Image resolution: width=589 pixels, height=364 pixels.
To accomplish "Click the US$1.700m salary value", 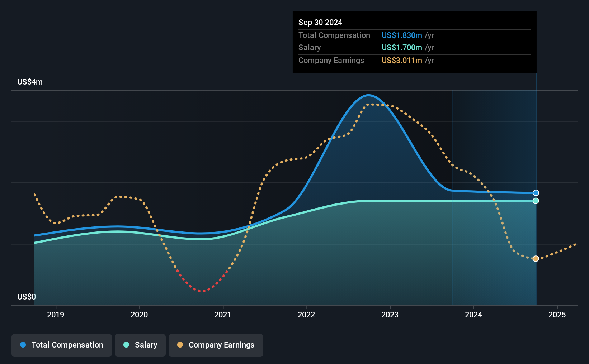I will [402, 48].
